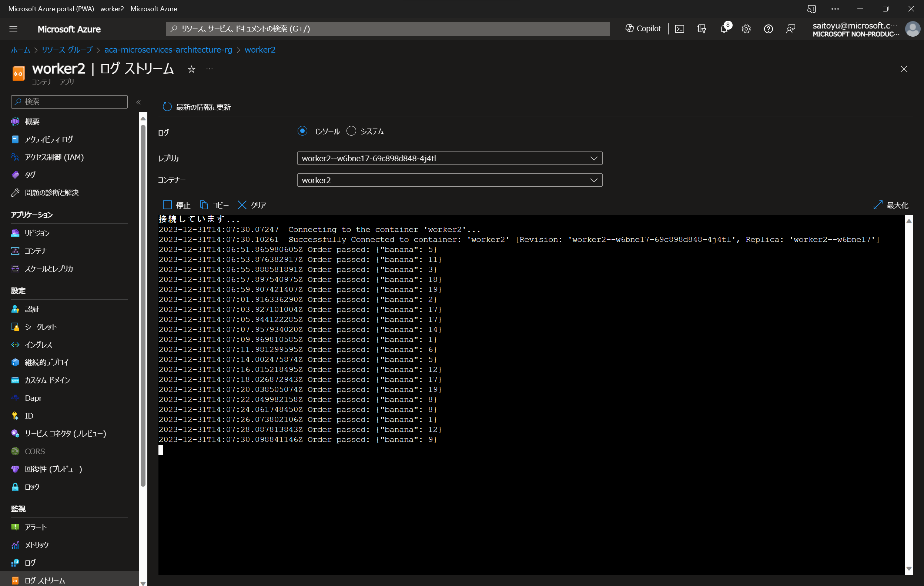
Task: Open the hamburger portal menu
Action: (x=13, y=29)
